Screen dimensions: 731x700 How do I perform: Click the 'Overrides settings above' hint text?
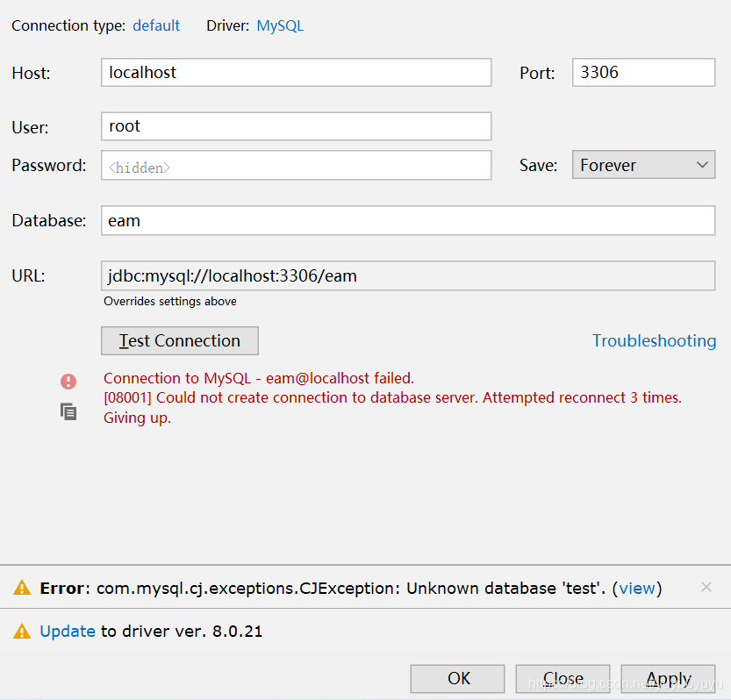[x=170, y=302]
